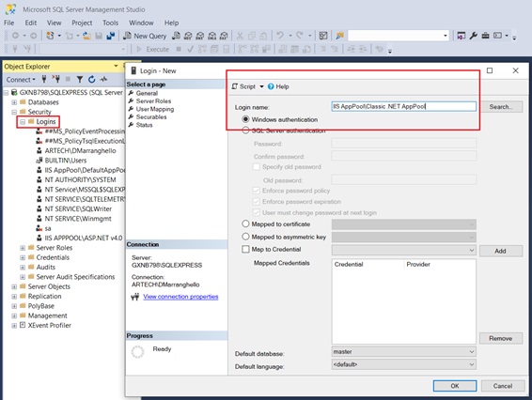Click the Login name input field
The width and height of the screenshot is (532, 400).
coord(404,106)
